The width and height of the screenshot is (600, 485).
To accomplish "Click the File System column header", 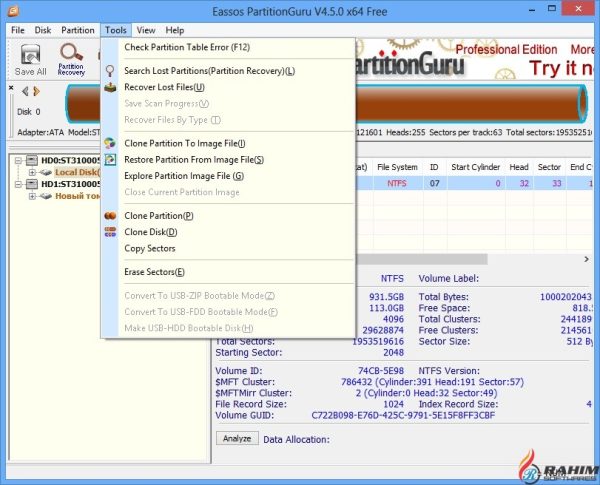I will (x=397, y=167).
